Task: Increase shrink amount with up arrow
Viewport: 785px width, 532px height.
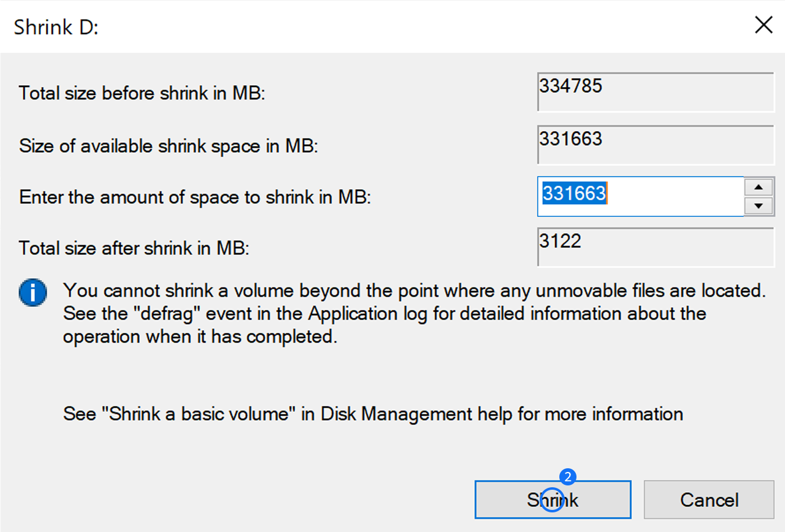Action: pos(759,188)
